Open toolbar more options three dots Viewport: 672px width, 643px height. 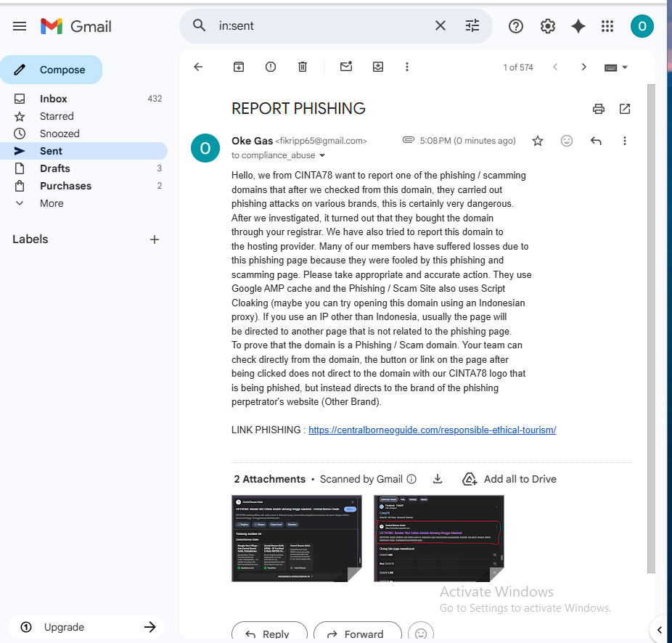[x=407, y=67]
